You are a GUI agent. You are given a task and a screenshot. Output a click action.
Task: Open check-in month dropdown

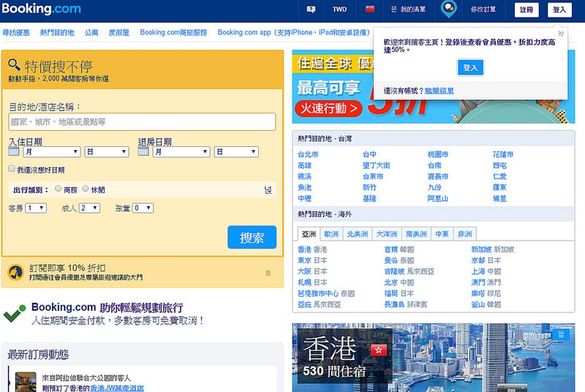pyautogui.click(x=52, y=152)
